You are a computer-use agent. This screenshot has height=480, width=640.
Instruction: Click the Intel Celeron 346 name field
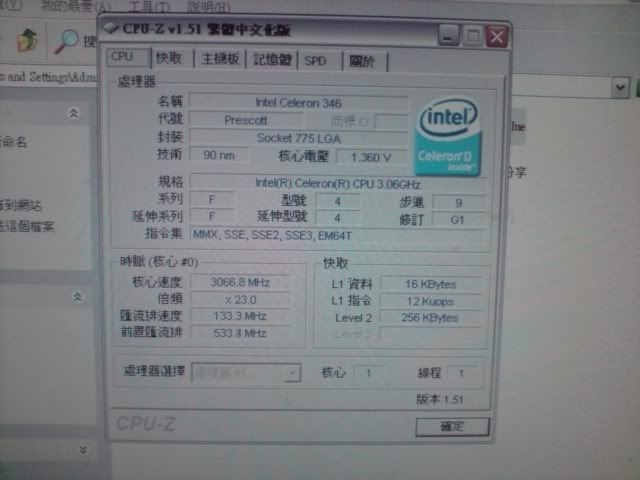point(298,101)
